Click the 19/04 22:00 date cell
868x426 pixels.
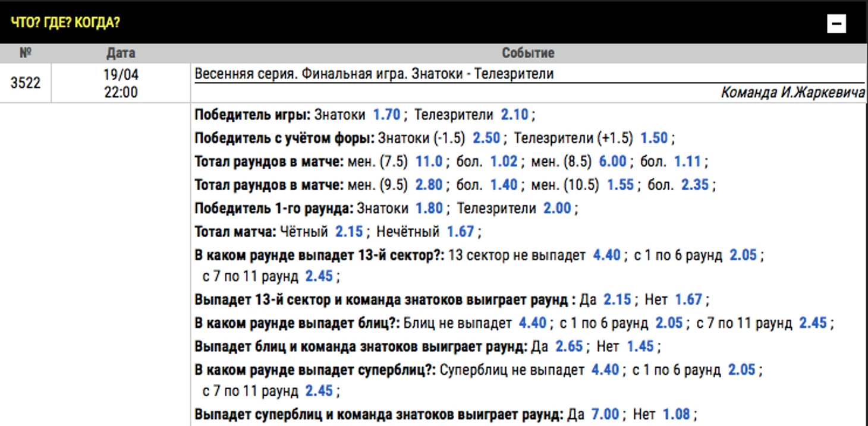pyautogui.click(x=121, y=83)
